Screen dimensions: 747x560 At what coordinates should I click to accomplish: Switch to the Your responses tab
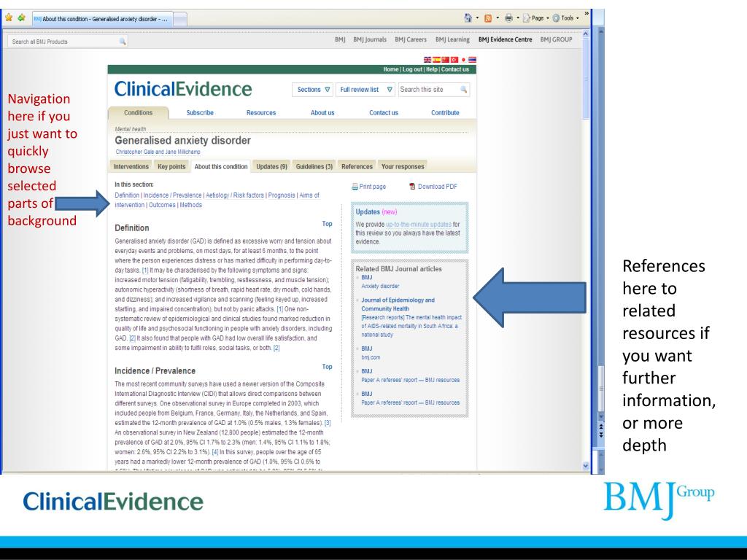[403, 167]
